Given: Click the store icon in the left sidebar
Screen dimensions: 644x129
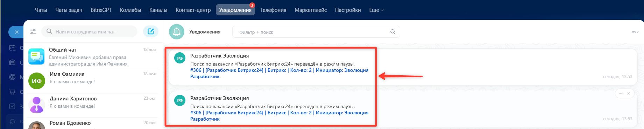Looking at the screenshot, I should click(x=12, y=62).
